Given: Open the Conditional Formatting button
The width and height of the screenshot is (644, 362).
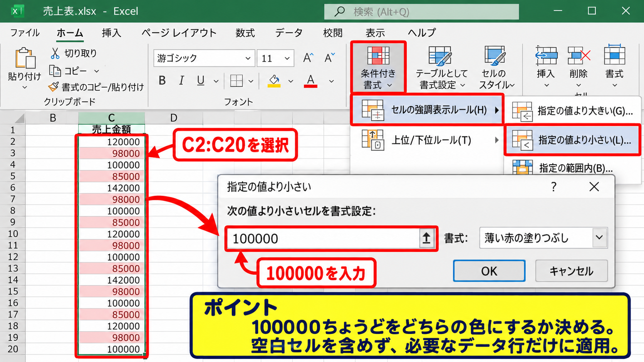Looking at the screenshot, I should click(378, 67).
